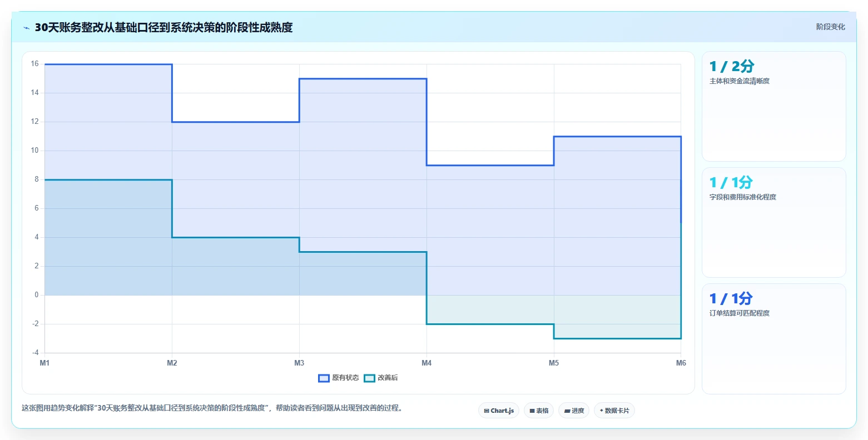
Task: Click the chart description sentence below the chart
Action: (212, 408)
